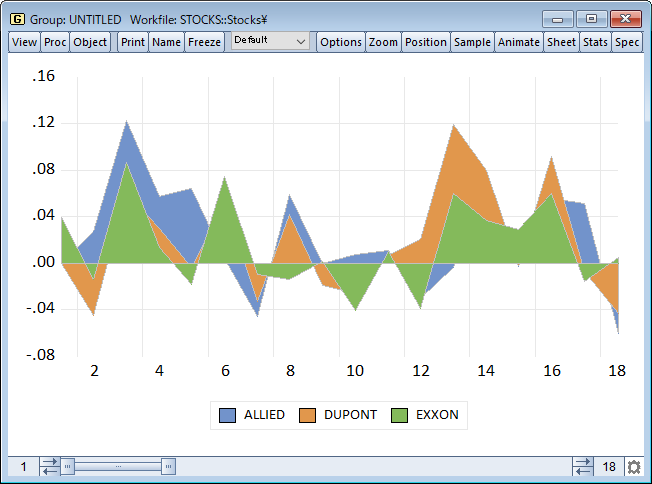Click the Sample toolbar button

472,42
